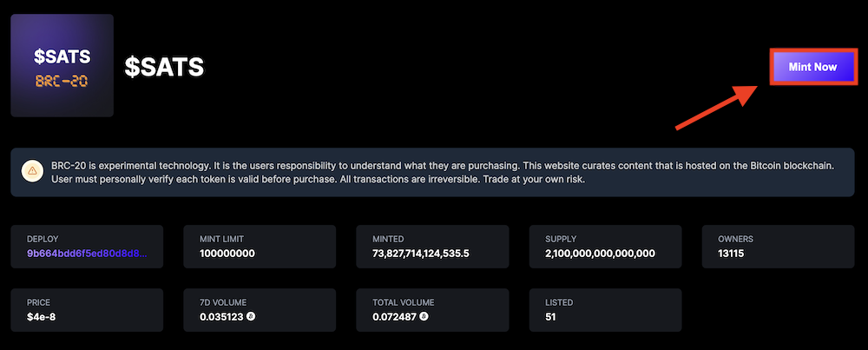Click the warning triangle icon in notice
868x350 pixels.
31,172
